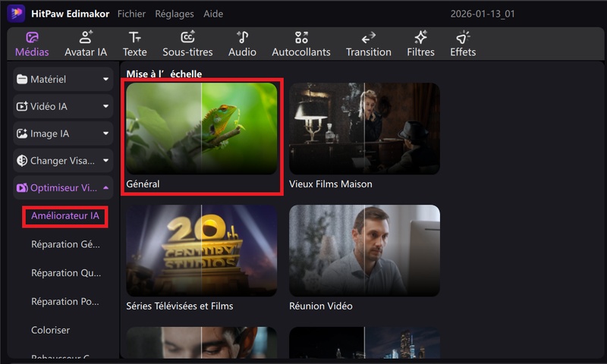Click the Mise à l'échelle heading

[164, 74]
